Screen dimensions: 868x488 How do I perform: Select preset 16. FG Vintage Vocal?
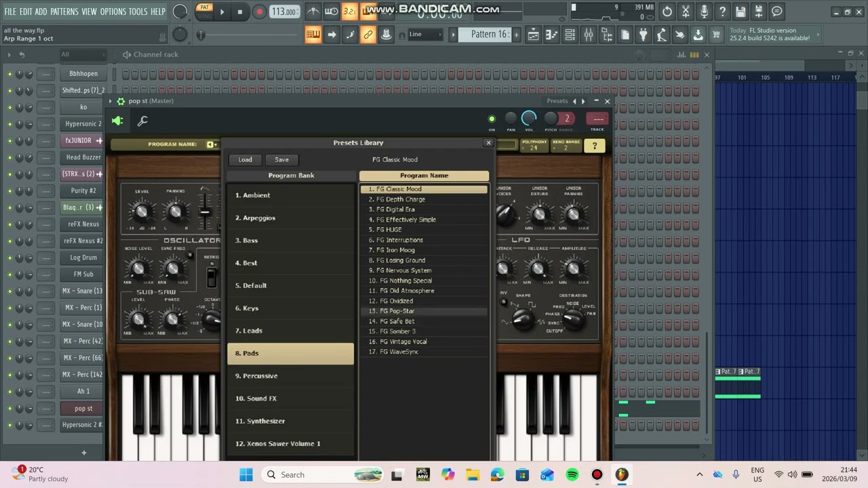click(x=424, y=342)
